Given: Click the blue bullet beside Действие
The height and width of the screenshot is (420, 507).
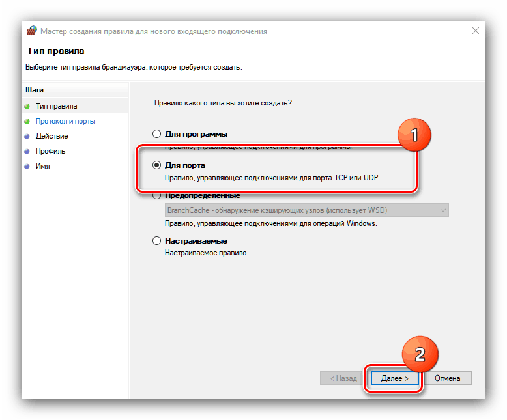Looking at the screenshot, I should click(x=27, y=136).
